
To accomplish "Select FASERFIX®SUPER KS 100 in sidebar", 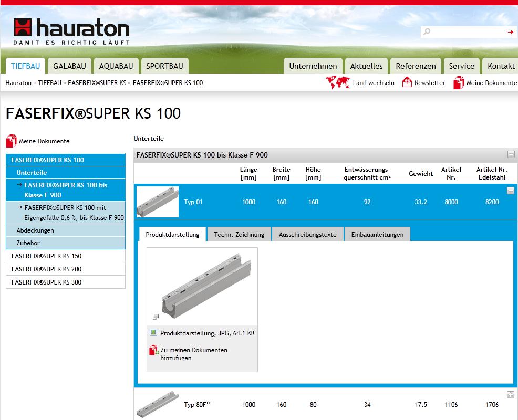I will coord(66,160).
